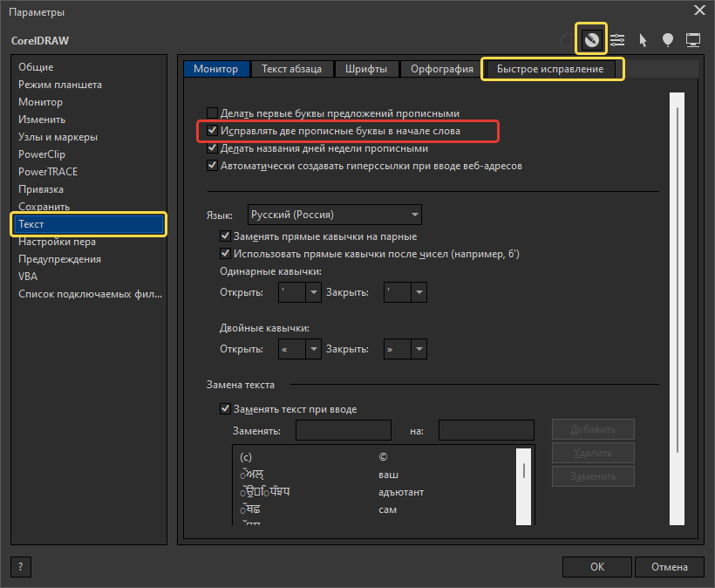Select VBA in the sidebar
Viewport: 715px width, 588px height.
pyautogui.click(x=28, y=277)
